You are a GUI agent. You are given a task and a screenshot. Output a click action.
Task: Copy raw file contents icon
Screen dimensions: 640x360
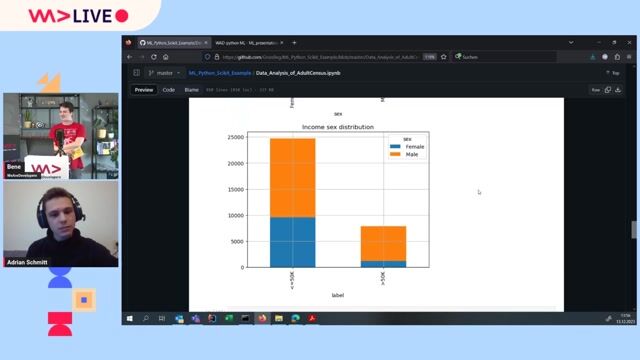click(x=608, y=90)
